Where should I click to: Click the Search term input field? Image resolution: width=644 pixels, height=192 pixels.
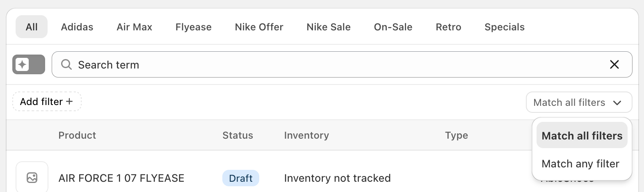click(342, 64)
